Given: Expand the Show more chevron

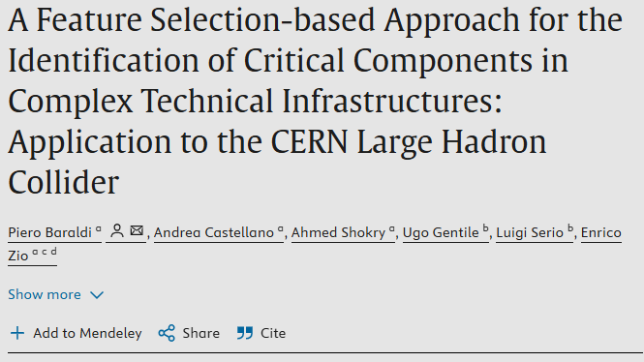Looking at the screenshot, I should click(x=97, y=294).
